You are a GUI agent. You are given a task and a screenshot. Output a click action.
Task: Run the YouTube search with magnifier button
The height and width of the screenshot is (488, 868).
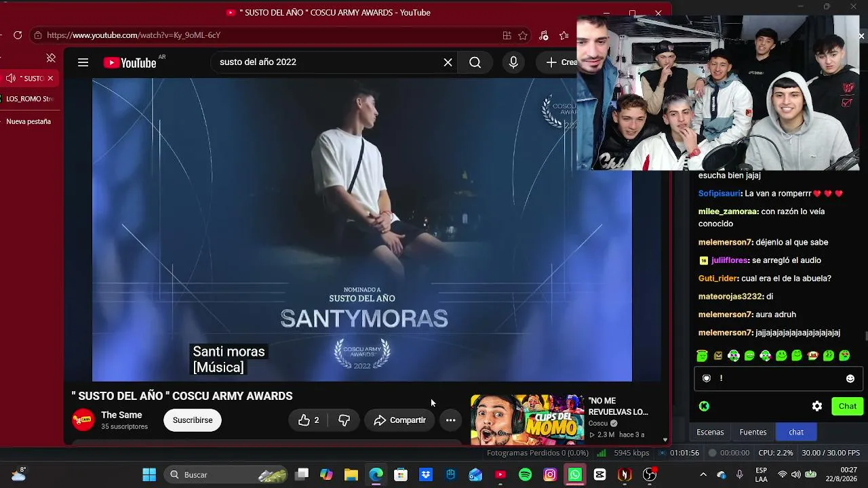(475, 62)
